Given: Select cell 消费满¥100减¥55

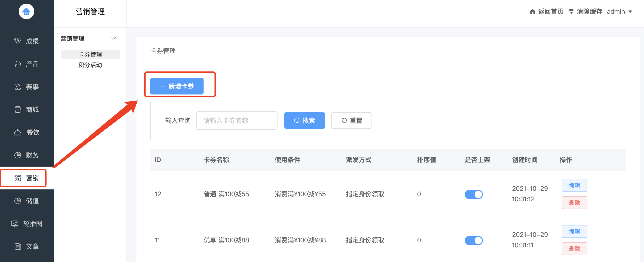Looking at the screenshot, I should coord(300,194).
